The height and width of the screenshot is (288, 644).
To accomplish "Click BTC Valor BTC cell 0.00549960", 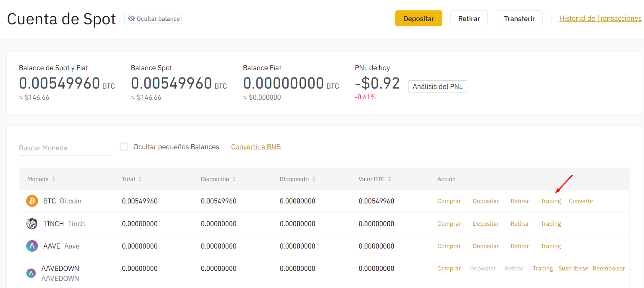I will pos(376,201).
